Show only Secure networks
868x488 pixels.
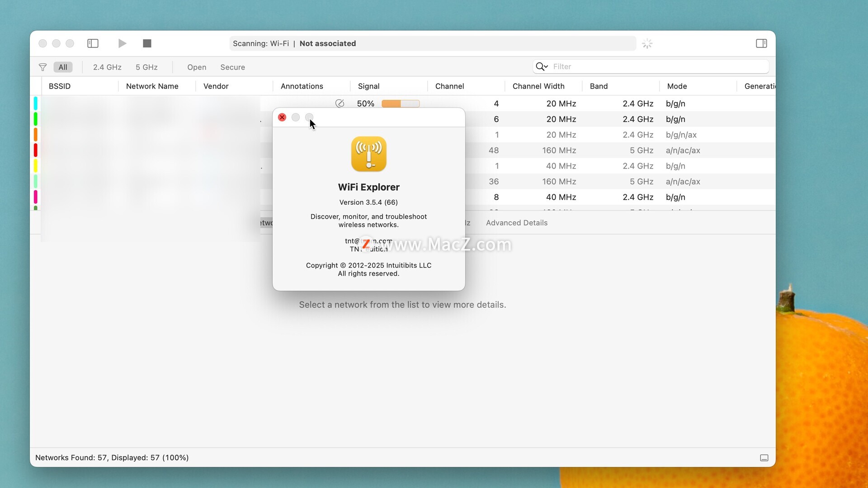tap(233, 67)
